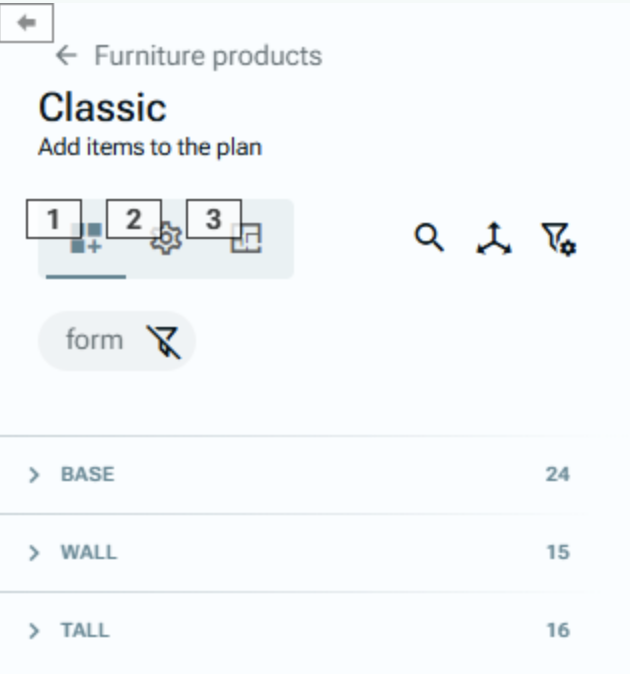Click the TALL item count 16

[557, 631]
